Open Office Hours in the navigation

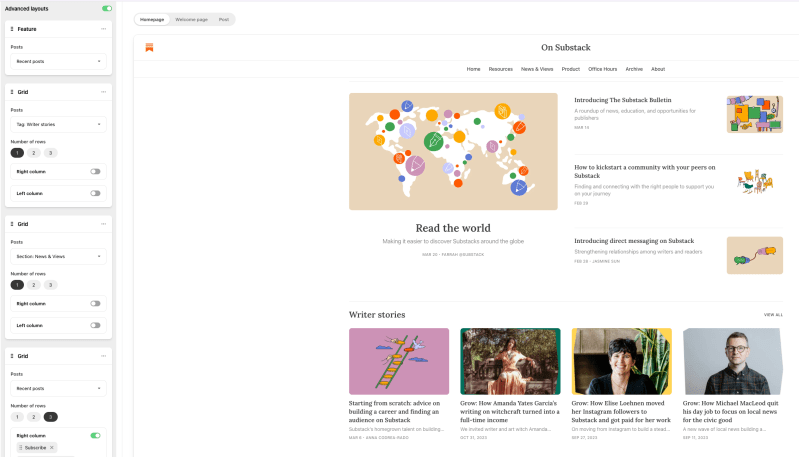point(602,69)
